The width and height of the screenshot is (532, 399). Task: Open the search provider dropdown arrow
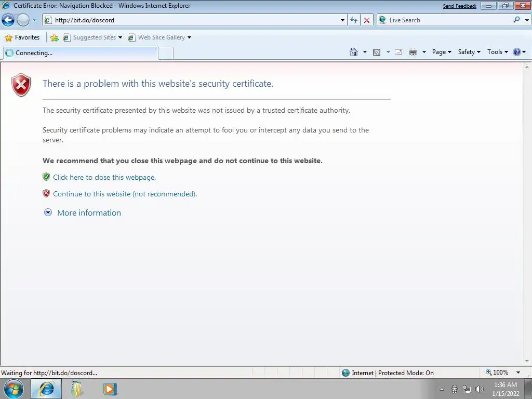coord(527,20)
